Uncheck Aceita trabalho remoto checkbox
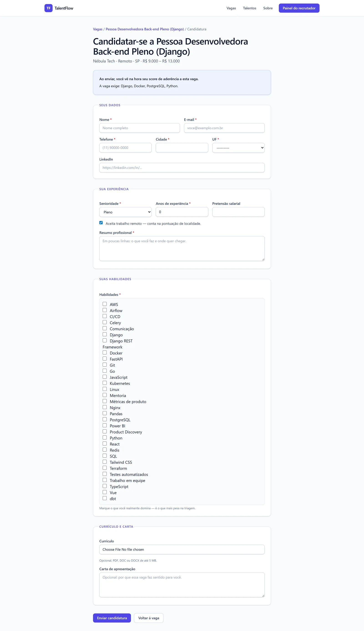This screenshot has width=364, height=631. [x=101, y=223]
